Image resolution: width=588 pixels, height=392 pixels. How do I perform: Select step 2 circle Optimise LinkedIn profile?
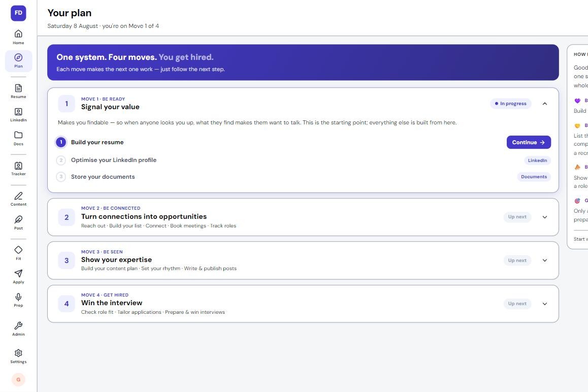click(61, 160)
